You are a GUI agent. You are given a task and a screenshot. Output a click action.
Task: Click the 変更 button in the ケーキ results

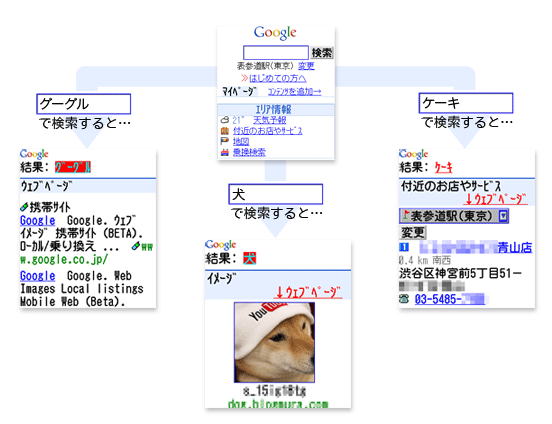pos(413,232)
